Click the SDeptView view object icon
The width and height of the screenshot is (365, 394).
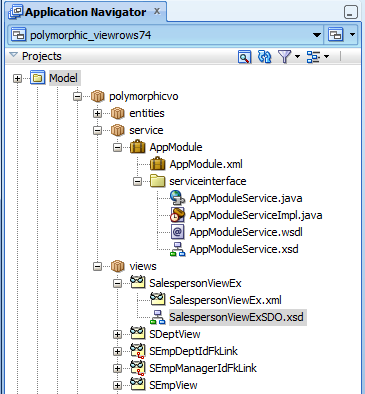tap(137, 334)
